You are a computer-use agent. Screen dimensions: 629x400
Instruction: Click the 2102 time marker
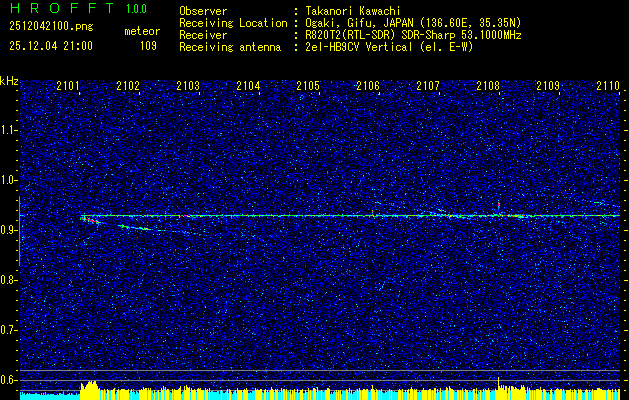pyautogui.click(x=128, y=85)
